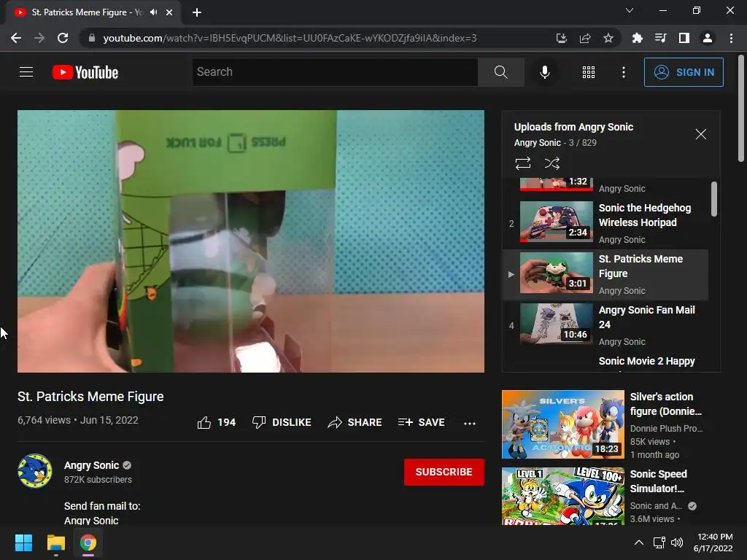Open the Angry Sonic channel name link

[91, 465]
